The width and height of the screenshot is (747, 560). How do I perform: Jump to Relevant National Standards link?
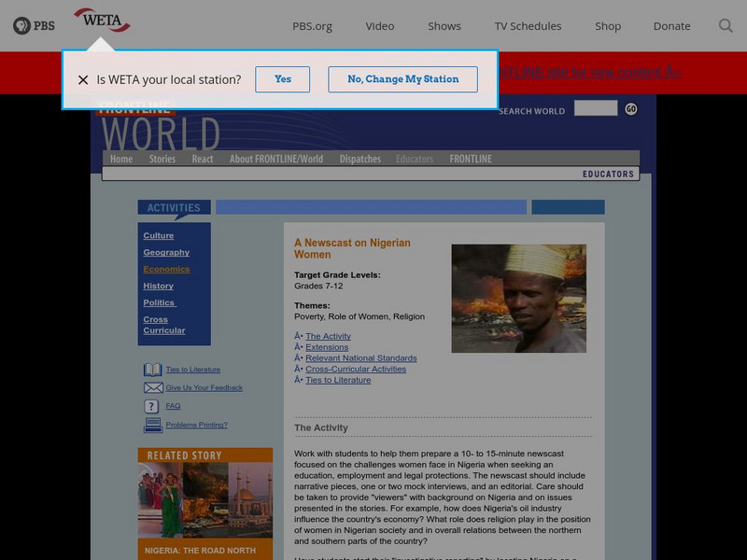click(x=361, y=358)
